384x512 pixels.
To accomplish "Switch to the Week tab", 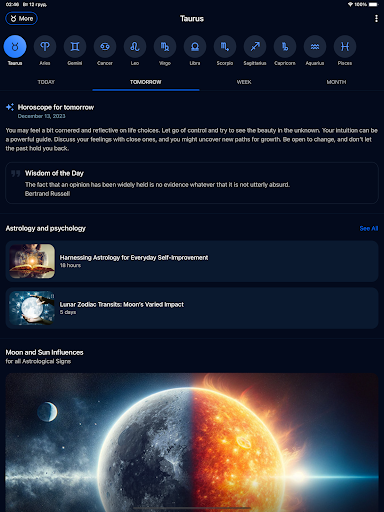I will click(x=244, y=82).
